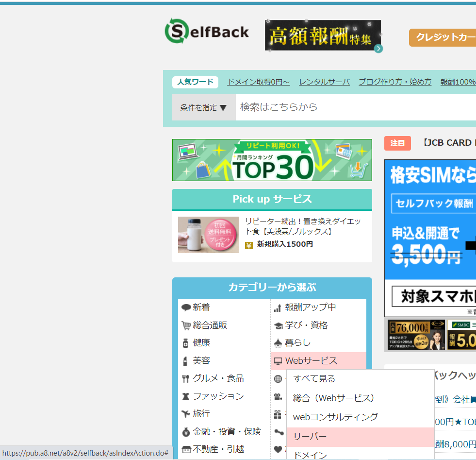Click the lipstick icon for 美容
476x460 pixels.
point(185,361)
